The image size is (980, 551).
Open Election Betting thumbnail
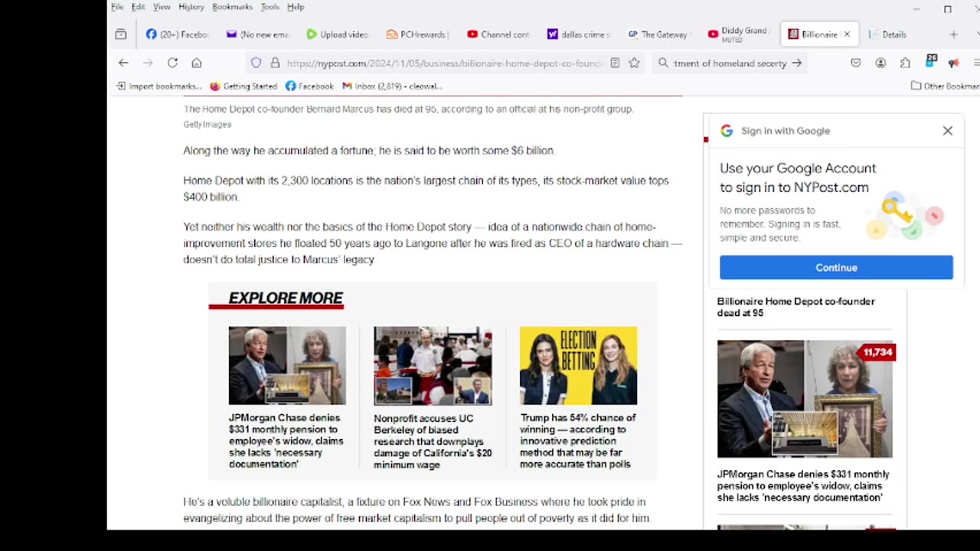point(578,366)
